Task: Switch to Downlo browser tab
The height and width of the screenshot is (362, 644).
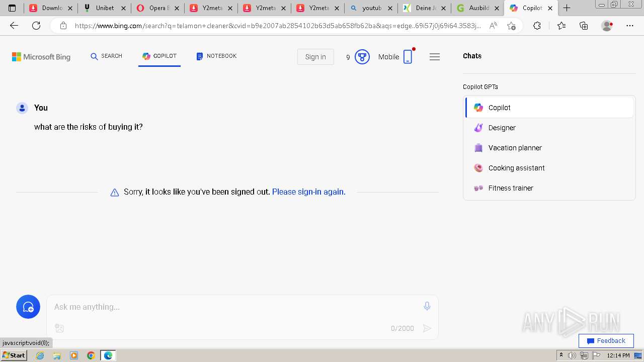Action: (51, 8)
